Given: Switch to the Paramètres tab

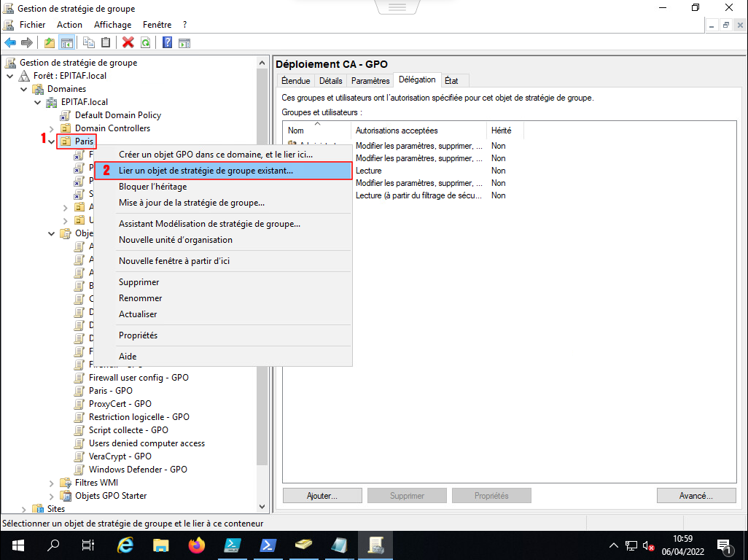Looking at the screenshot, I should click(370, 81).
